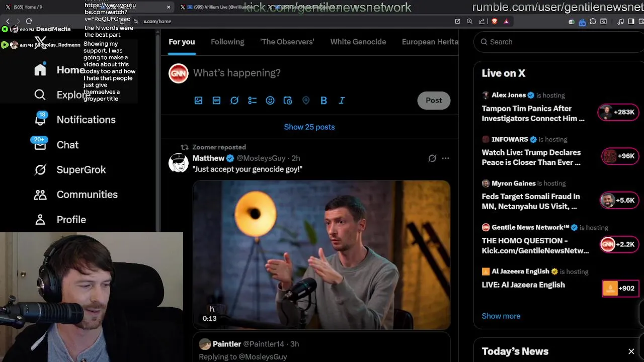Click the Post button
The image size is (644, 362).
(434, 101)
